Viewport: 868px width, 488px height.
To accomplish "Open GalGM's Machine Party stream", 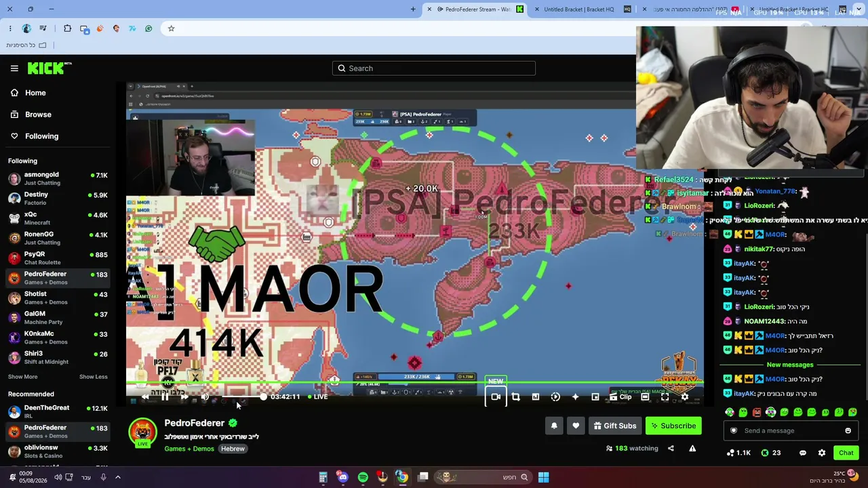I will tap(58, 317).
